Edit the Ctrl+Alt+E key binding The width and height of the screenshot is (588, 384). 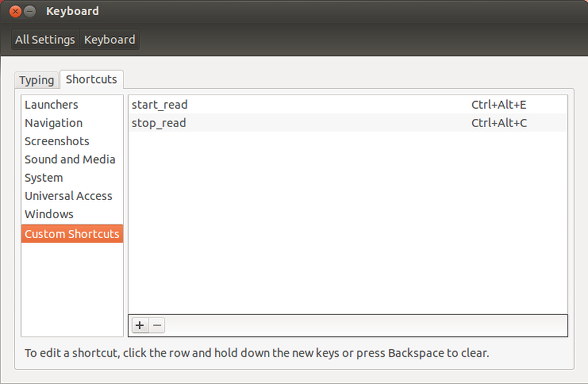pyautogui.click(x=499, y=105)
